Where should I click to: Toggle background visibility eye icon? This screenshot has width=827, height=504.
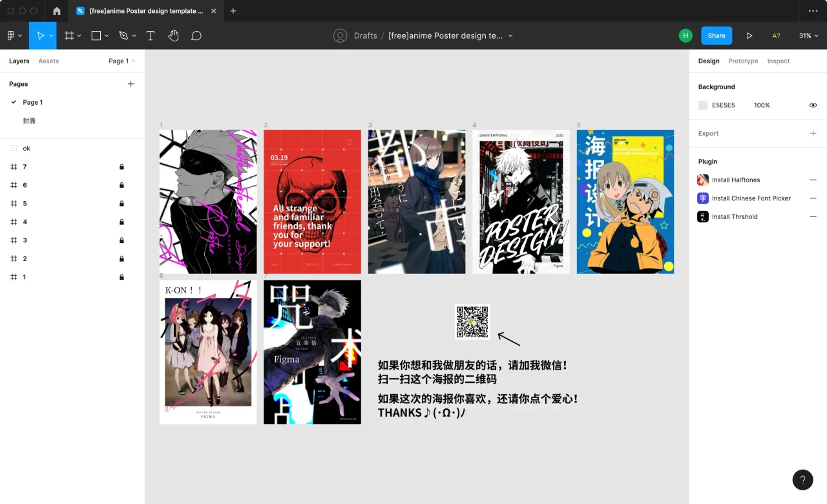tap(813, 105)
